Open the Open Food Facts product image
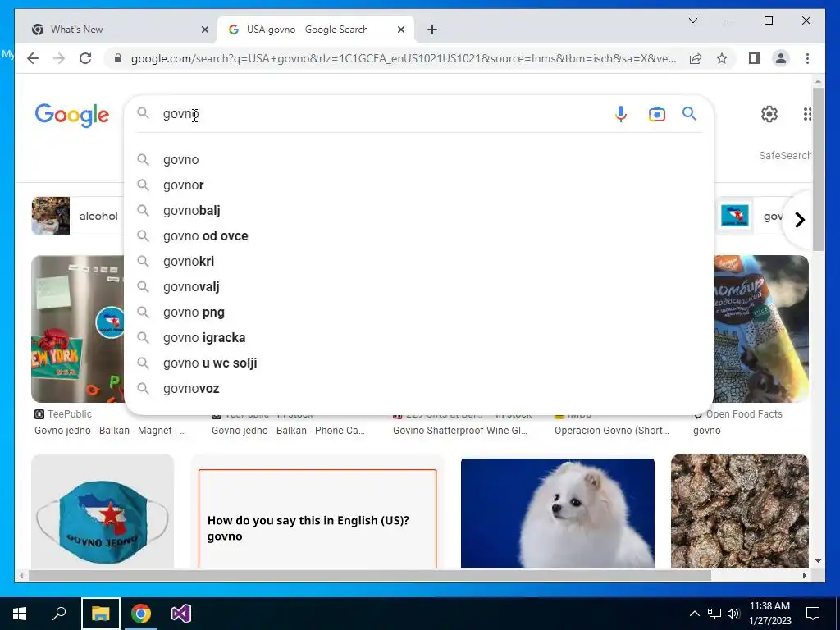 click(761, 328)
